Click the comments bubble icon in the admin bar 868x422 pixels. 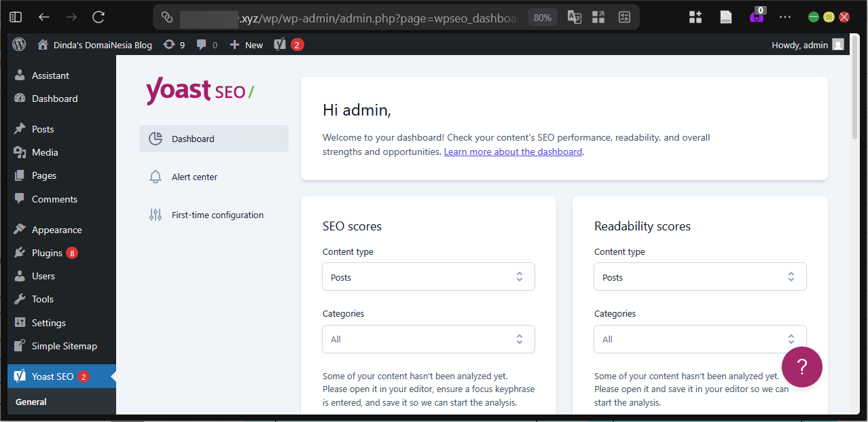201,45
